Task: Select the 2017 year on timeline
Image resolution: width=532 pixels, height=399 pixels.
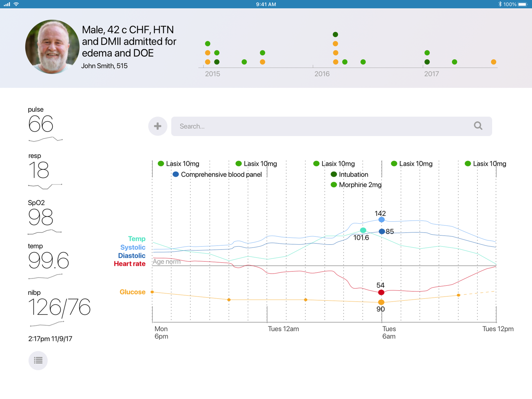Action: (431, 74)
